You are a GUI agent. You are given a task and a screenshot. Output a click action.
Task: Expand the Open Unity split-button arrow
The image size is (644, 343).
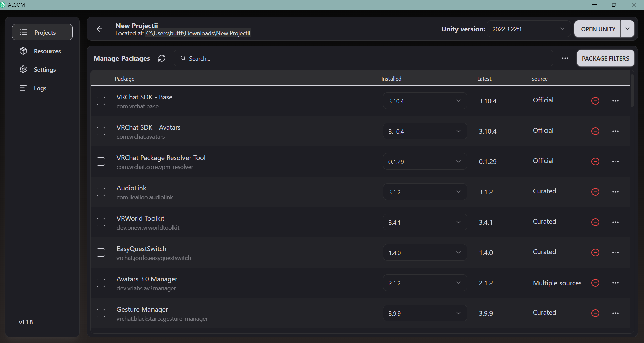click(x=628, y=29)
